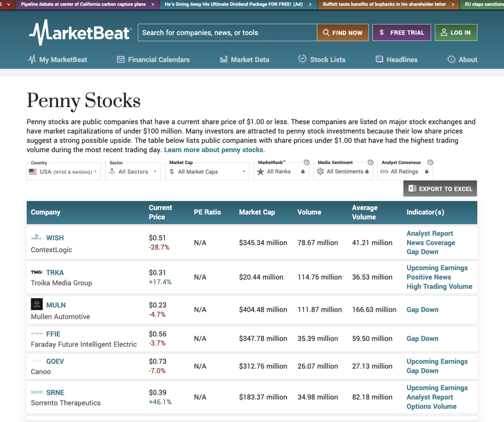Image resolution: width=504 pixels, height=422 pixels.
Task: Follow the Learn more about penny stocks link
Action: coord(213,150)
